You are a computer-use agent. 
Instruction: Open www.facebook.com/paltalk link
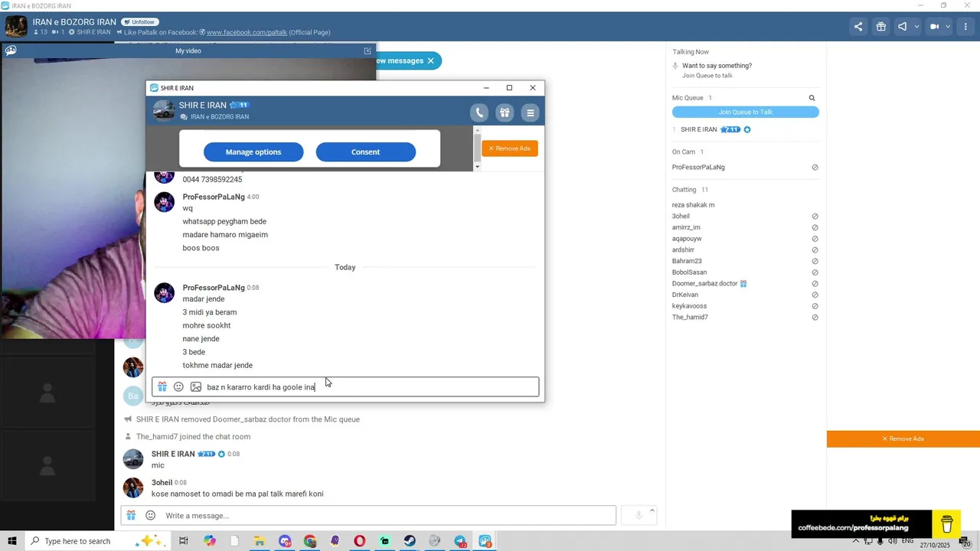pos(247,32)
